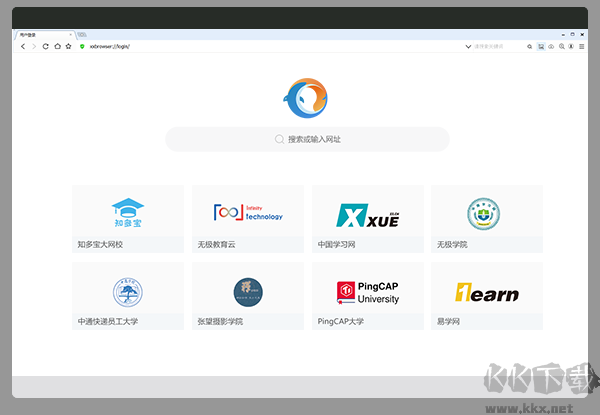Viewport: 600px width, 415px height.
Task: Click the browser dolphin logo
Action: (305, 98)
